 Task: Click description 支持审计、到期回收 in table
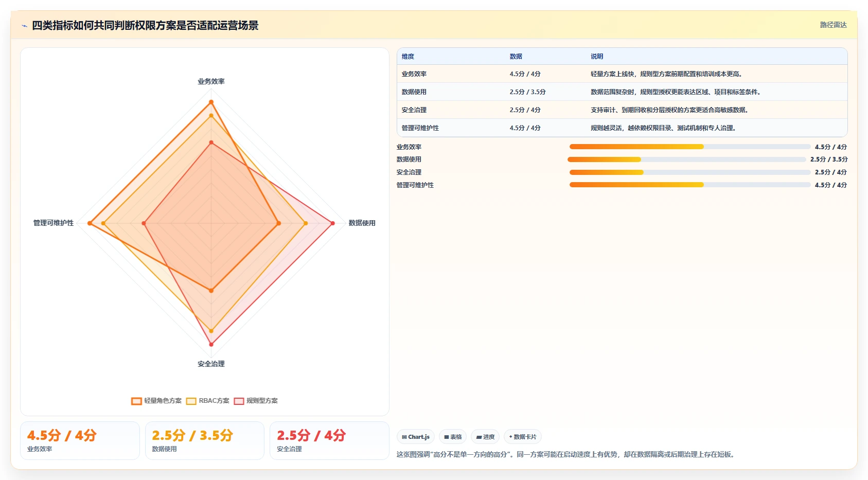[x=670, y=110]
